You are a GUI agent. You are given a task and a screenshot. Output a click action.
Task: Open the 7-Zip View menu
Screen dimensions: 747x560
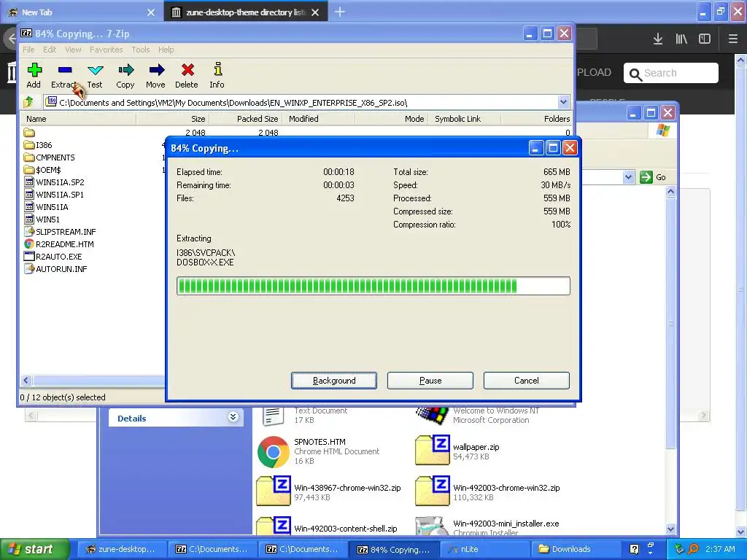click(x=73, y=50)
